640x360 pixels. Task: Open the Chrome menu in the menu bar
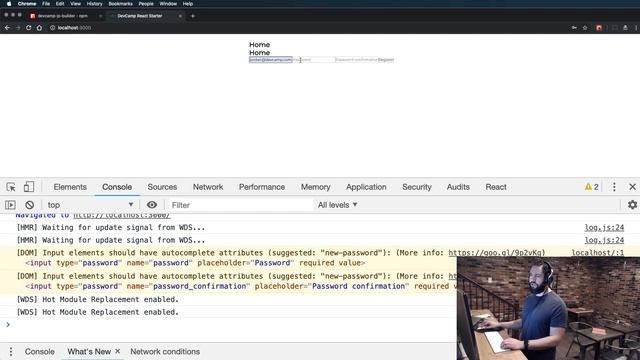pyautogui.click(x=27, y=4)
